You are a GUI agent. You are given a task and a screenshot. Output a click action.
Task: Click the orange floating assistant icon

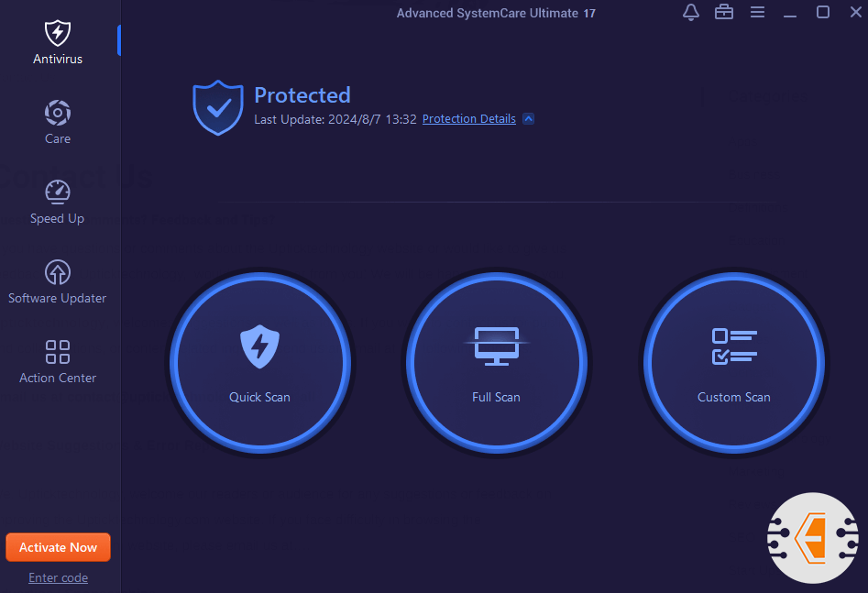pyautogui.click(x=812, y=537)
